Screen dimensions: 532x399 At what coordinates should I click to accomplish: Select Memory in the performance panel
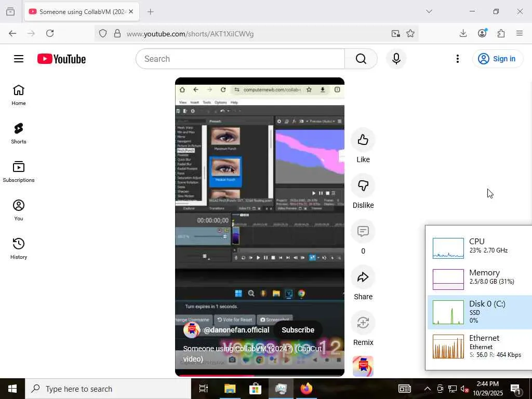point(480,279)
